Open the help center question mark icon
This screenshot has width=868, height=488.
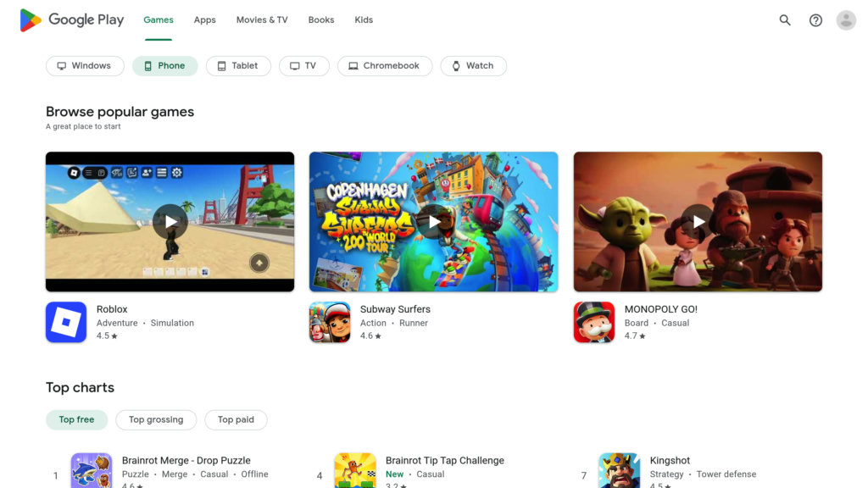tap(815, 20)
